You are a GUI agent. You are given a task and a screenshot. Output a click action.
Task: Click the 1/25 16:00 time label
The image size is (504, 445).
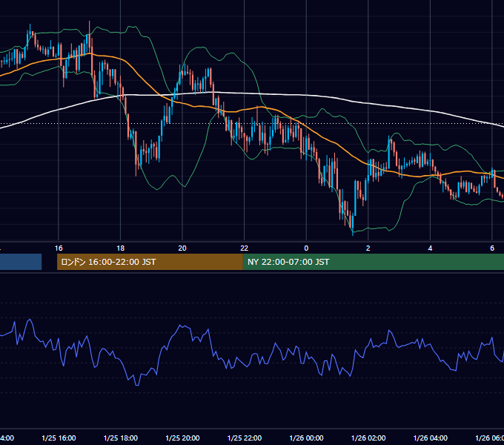[x=59, y=438]
